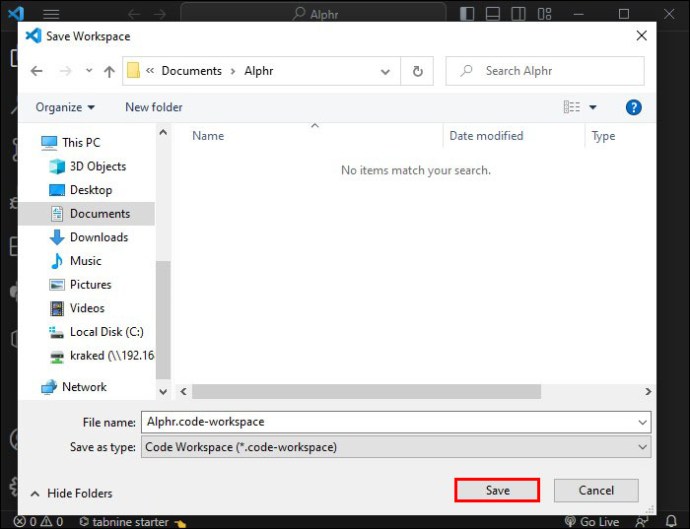
Task: Click the horizontal scrollbar right arrow
Action: [648, 391]
